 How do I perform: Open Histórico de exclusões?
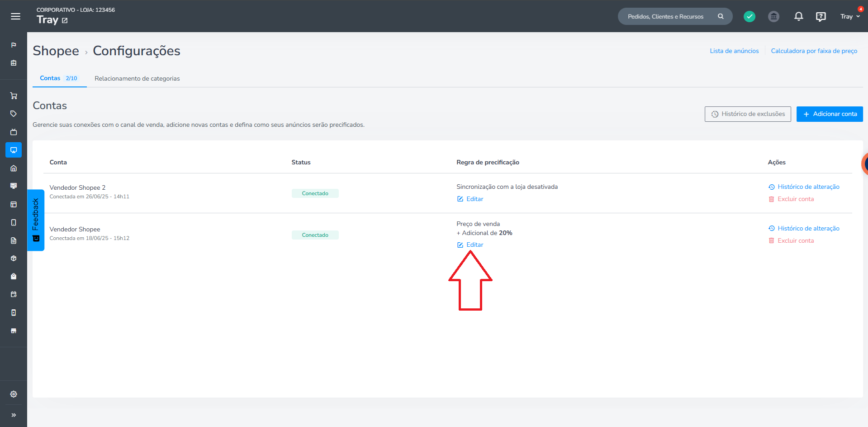point(748,114)
